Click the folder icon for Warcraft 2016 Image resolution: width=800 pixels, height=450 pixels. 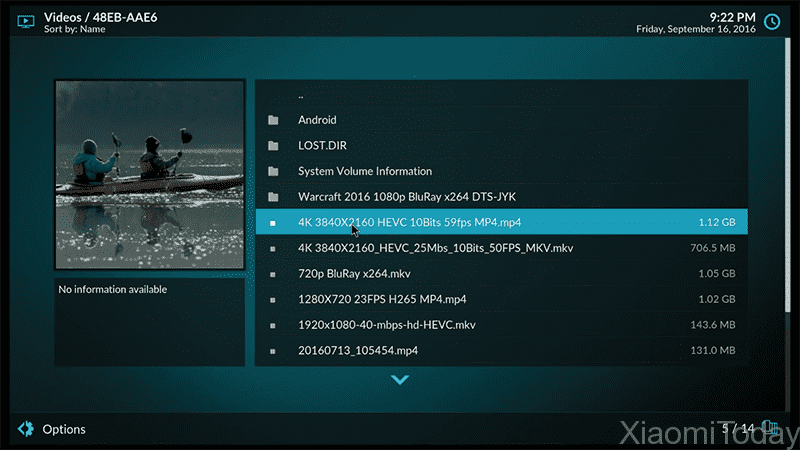pos(273,197)
